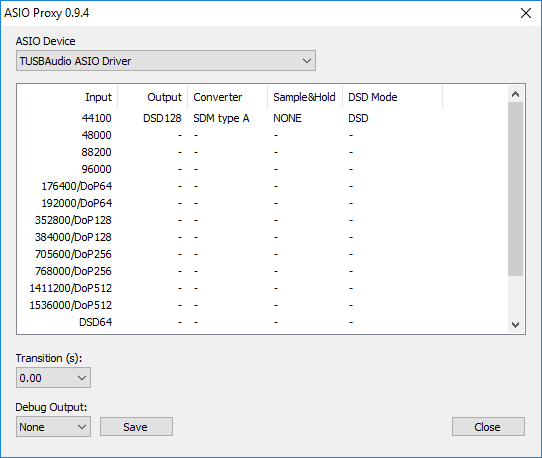Viewport: 542px width, 458px height.
Task: Click the Converter column header
Action: tap(228, 97)
